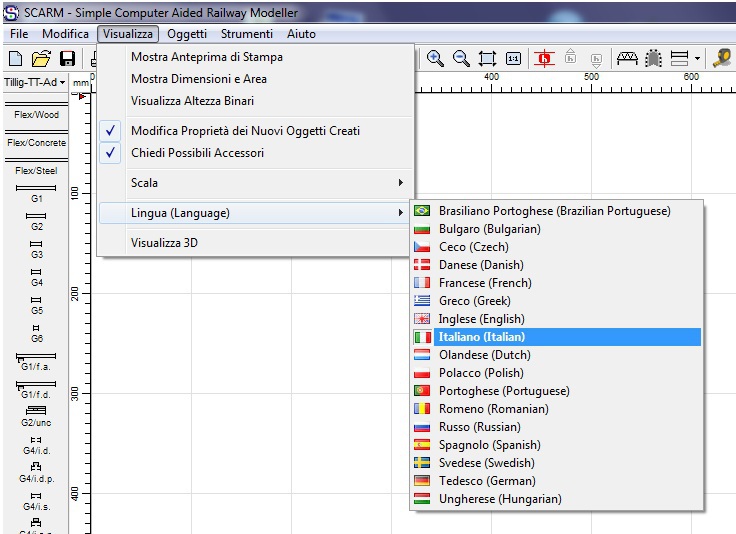Open the parallel tracks dropdown arrow
Viewport: 736px width, 534px height.
(x=697, y=59)
